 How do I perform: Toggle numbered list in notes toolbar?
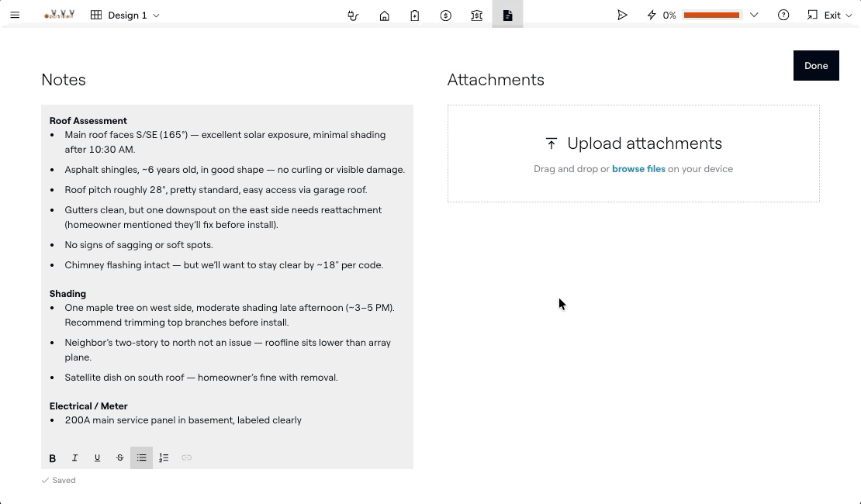pyautogui.click(x=164, y=458)
